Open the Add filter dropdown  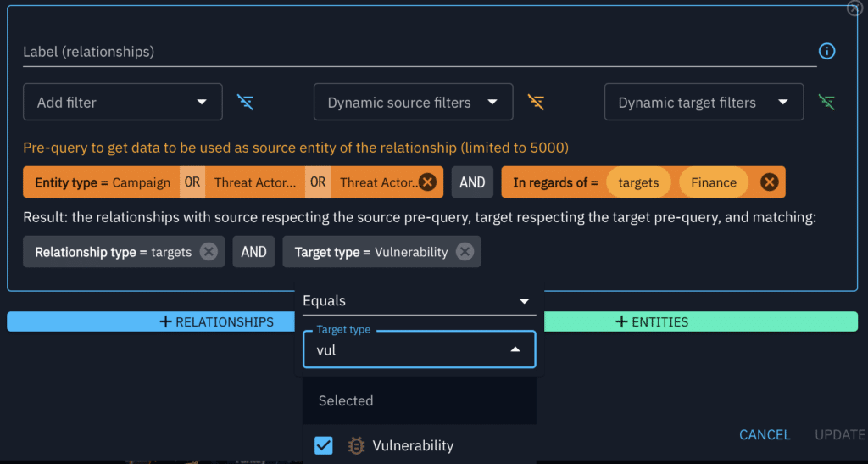(123, 102)
